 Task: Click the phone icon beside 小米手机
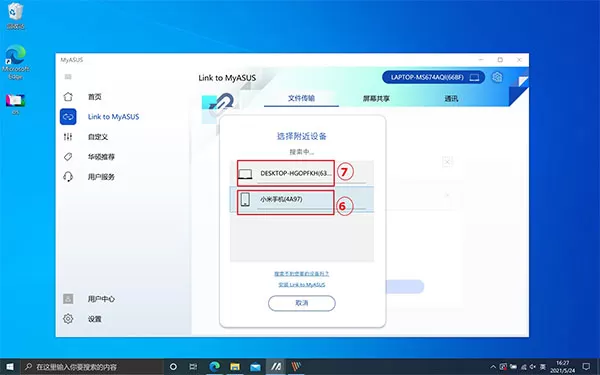point(245,199)
